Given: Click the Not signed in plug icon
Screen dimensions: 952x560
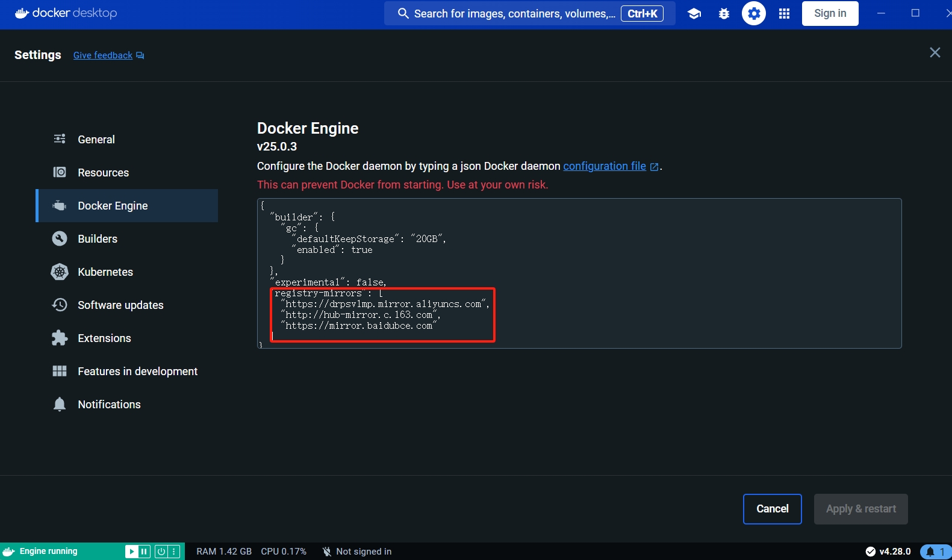Looking at the screenshot, I should click(326, 552).
